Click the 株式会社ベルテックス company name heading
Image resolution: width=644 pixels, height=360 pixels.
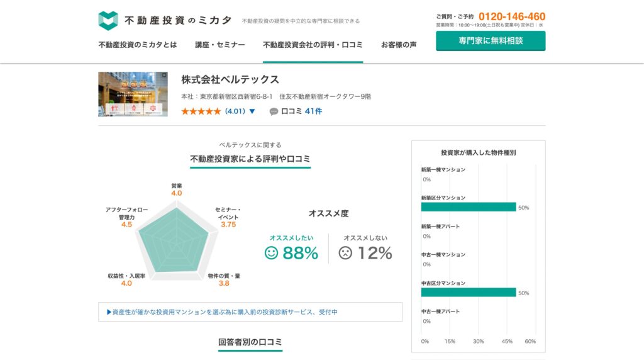(230, 80)
